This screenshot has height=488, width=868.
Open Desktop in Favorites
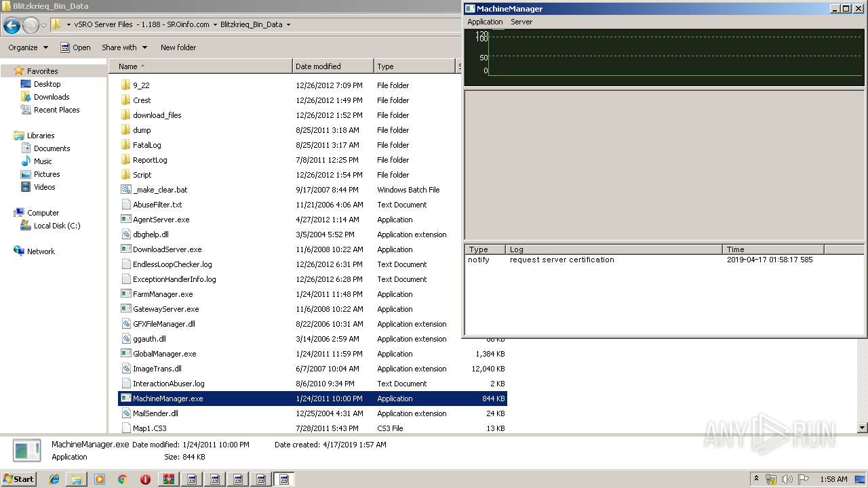[x=47, y=84]
